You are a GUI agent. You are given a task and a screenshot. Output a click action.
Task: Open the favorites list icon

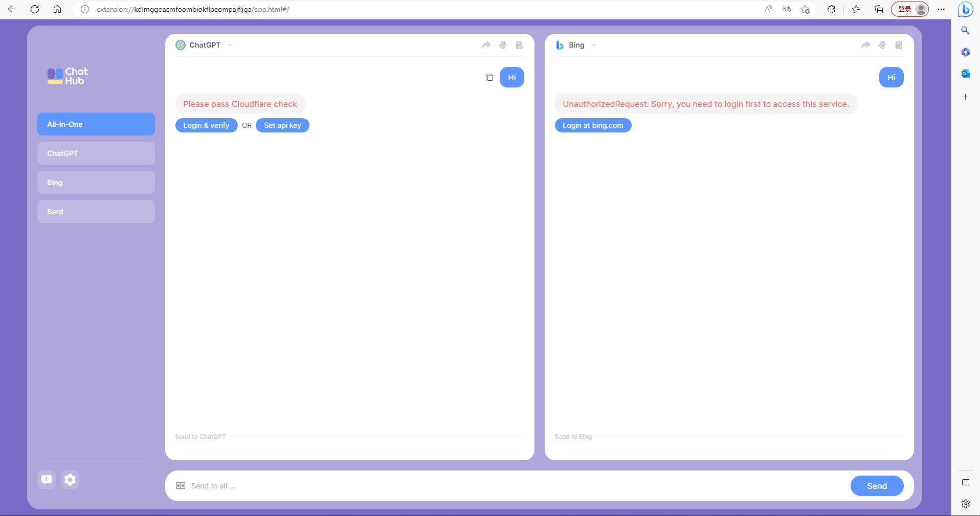click(x=856, y=9)
